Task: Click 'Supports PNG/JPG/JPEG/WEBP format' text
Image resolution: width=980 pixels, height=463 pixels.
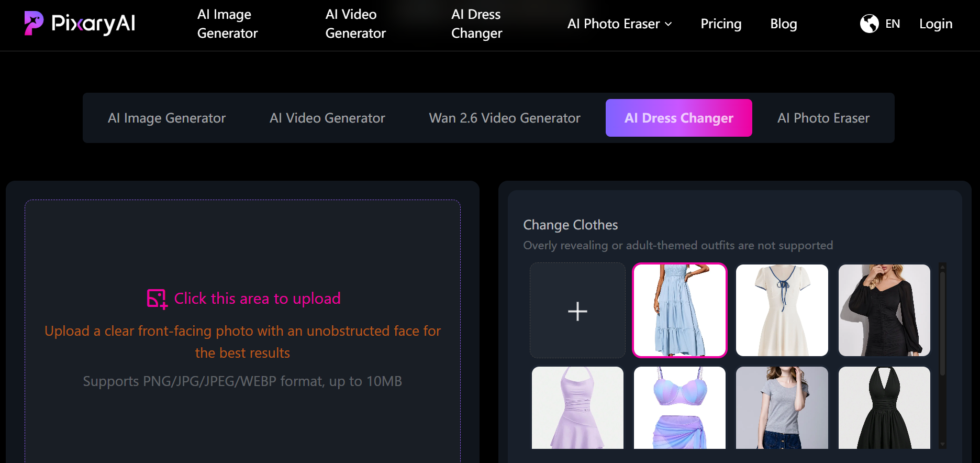Action: pyautogui.click(x=242, y=381)
